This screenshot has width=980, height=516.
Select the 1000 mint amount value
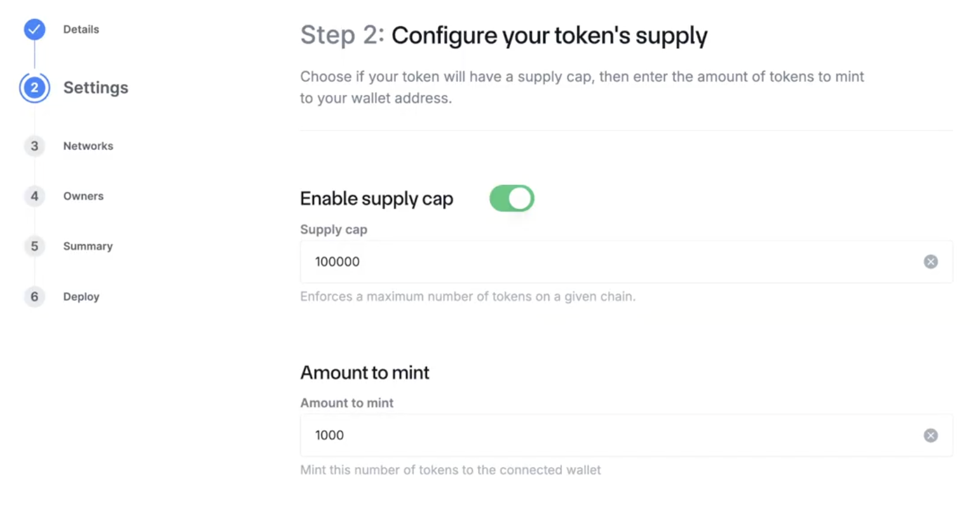coord(329,435)
